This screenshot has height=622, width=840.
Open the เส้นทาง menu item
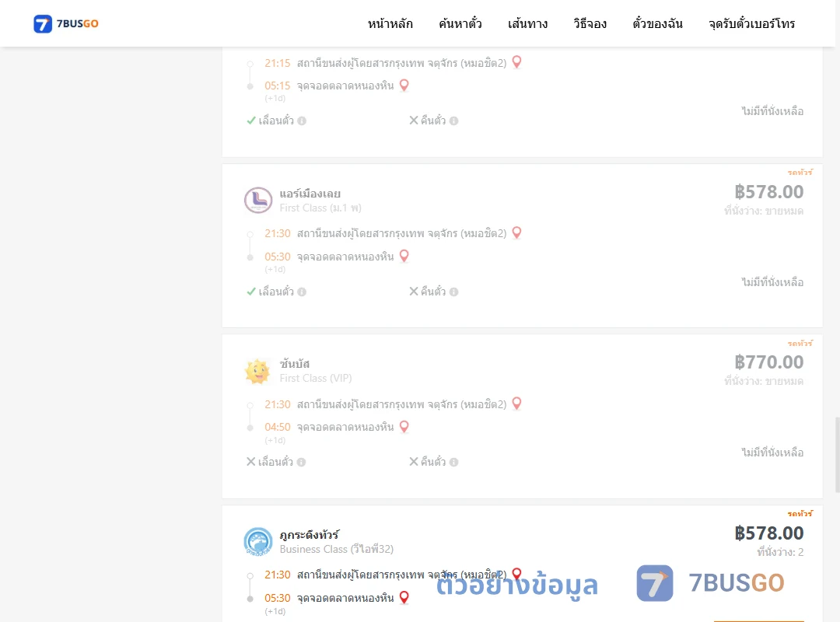[527, 23]
